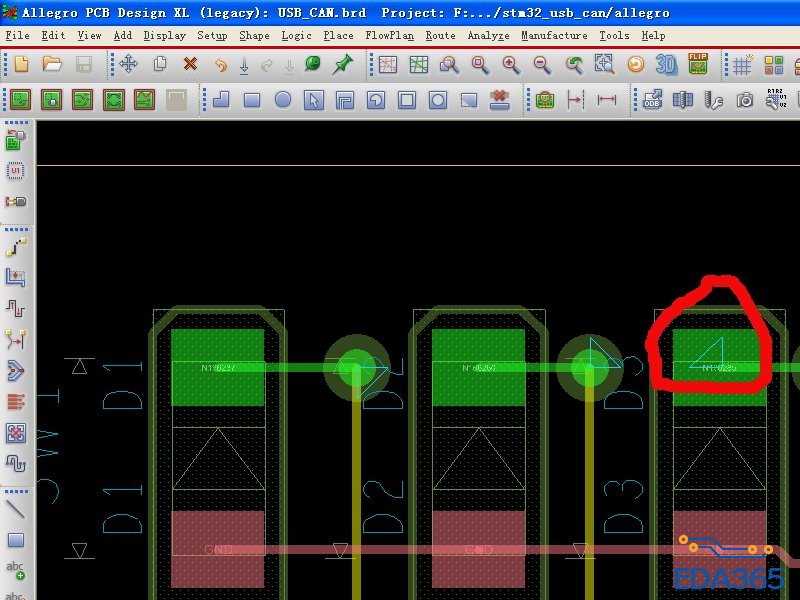This screenshot has width=800, height=600.
Task: Click the Delete Islands red X icon
Action: (x=499, y=99)
